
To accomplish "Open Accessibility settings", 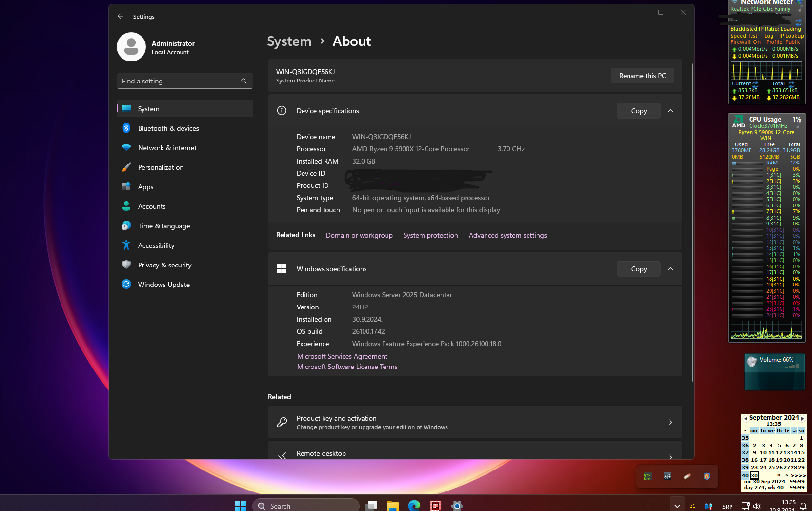I will point(185,245).
